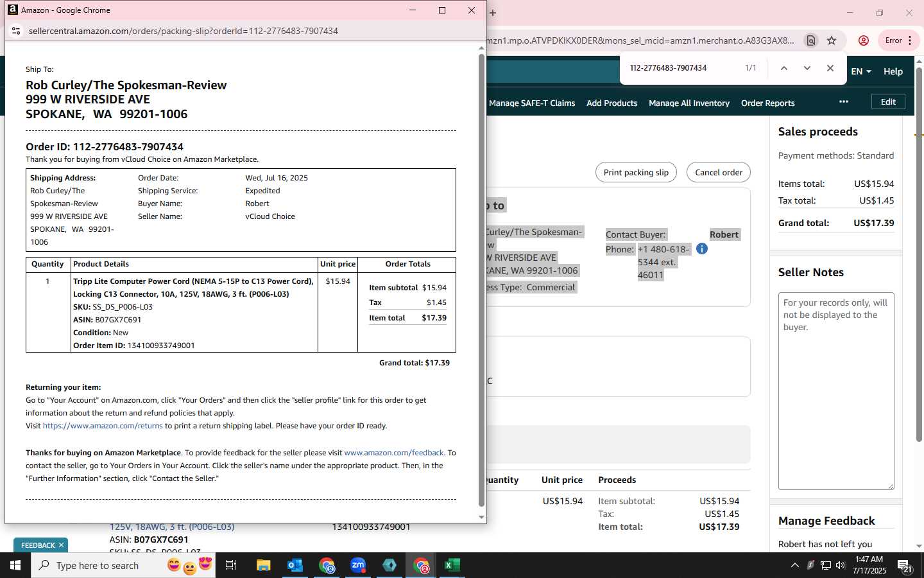The height and width of the screenshot is (578, 924).
Task: Click the Cancel order button
Action: [719, 172]
